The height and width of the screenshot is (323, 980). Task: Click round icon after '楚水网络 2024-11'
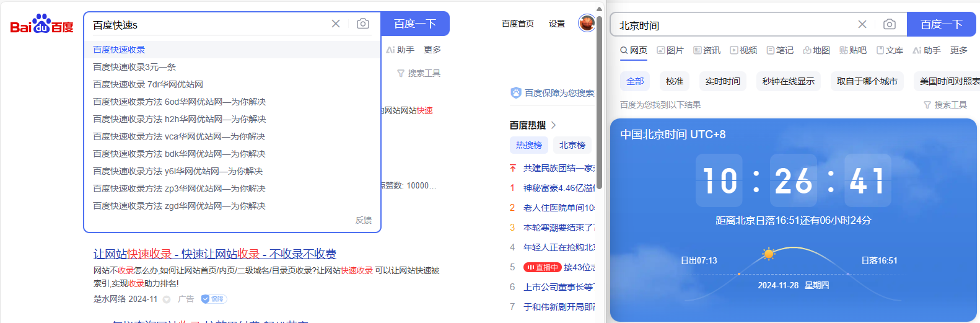point(167,299)
